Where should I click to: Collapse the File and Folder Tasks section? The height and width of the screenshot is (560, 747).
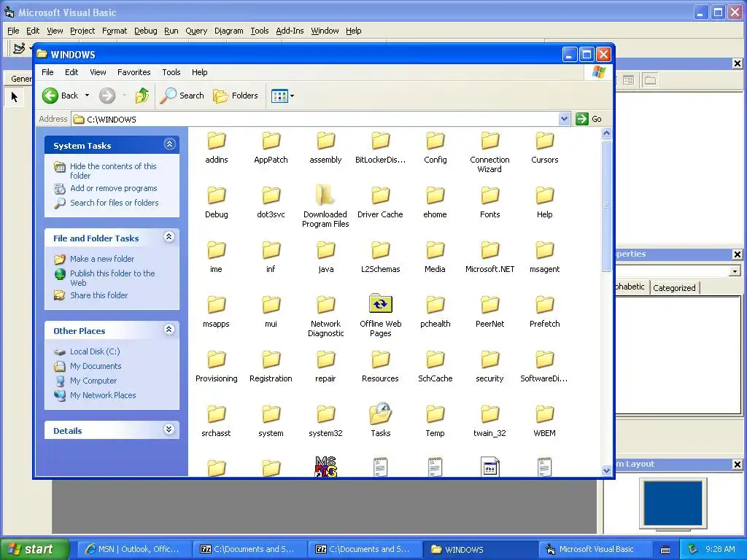tap(169, 237)
